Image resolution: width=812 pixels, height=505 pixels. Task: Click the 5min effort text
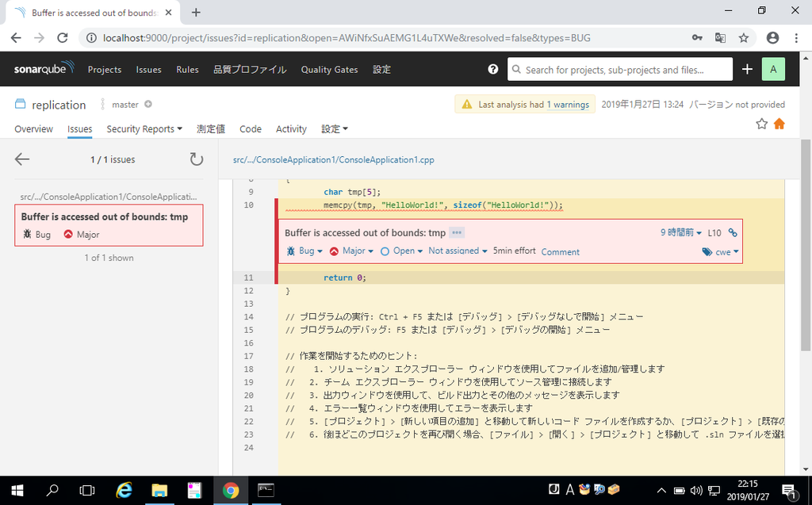514,251
